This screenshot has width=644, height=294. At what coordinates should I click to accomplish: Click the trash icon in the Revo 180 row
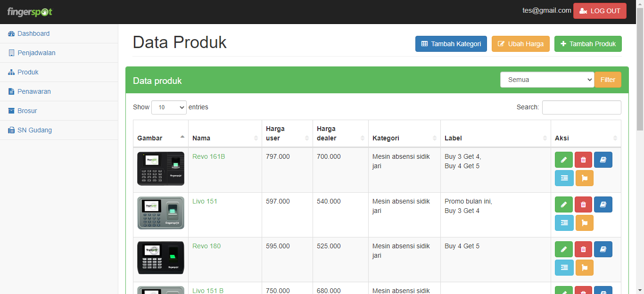coord(583,249)
